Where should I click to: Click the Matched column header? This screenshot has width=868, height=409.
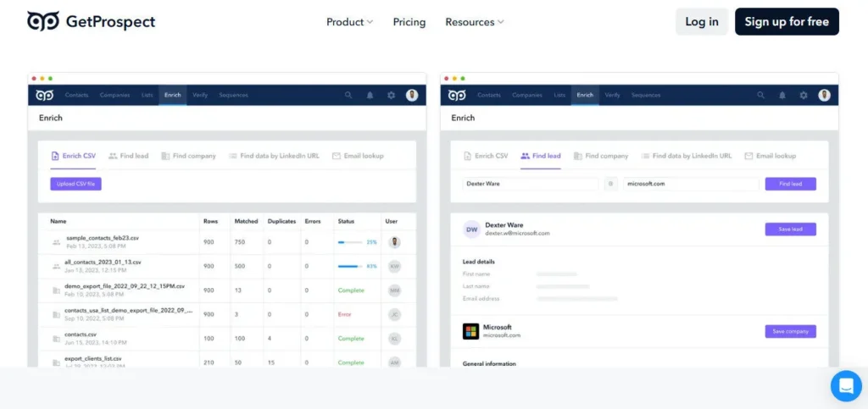click(246, 221)
